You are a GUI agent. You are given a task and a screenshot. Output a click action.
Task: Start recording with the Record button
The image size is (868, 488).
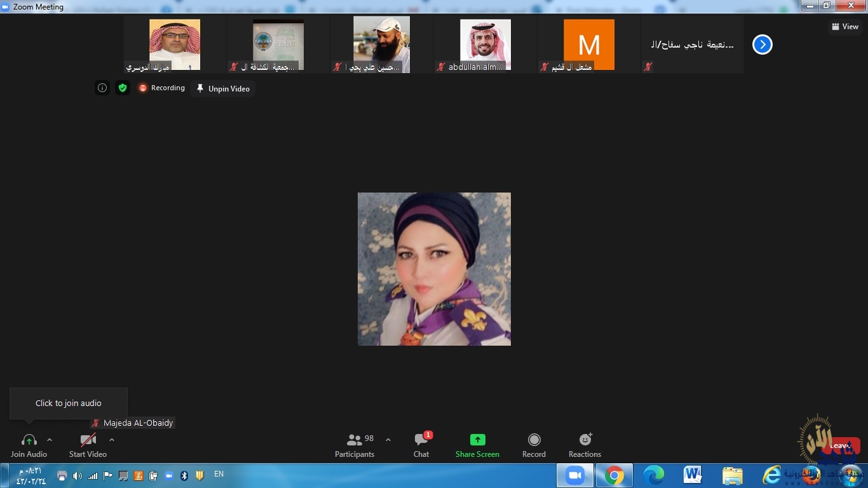(534, 445)
